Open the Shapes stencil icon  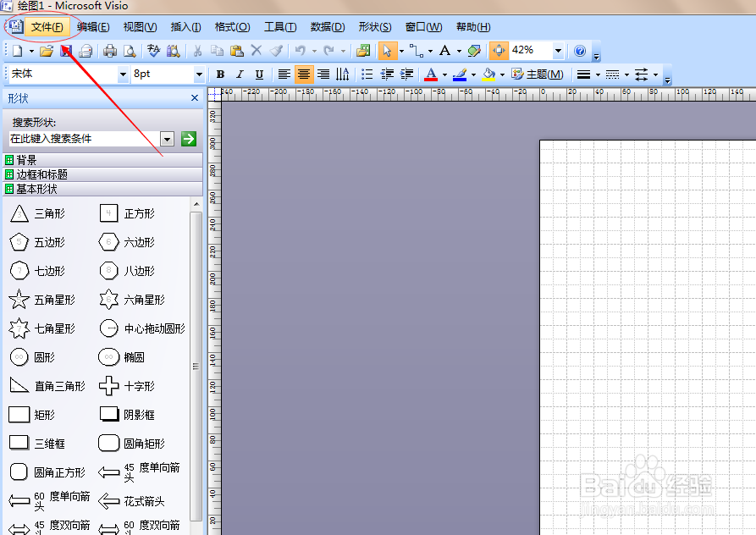[x=363, y=51]
